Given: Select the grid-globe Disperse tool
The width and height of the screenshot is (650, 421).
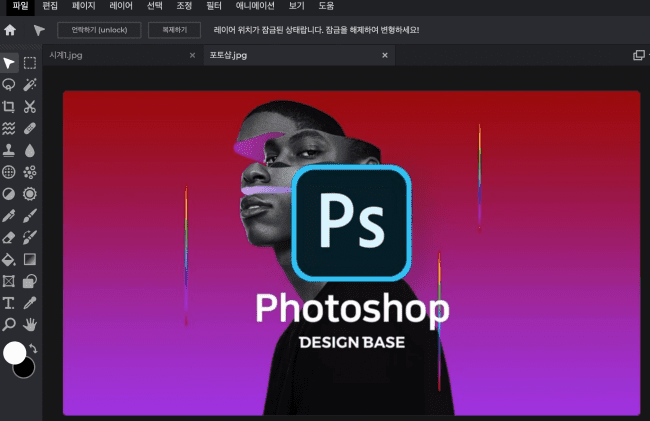Looking at the screenshot, I should pos(9,172).
